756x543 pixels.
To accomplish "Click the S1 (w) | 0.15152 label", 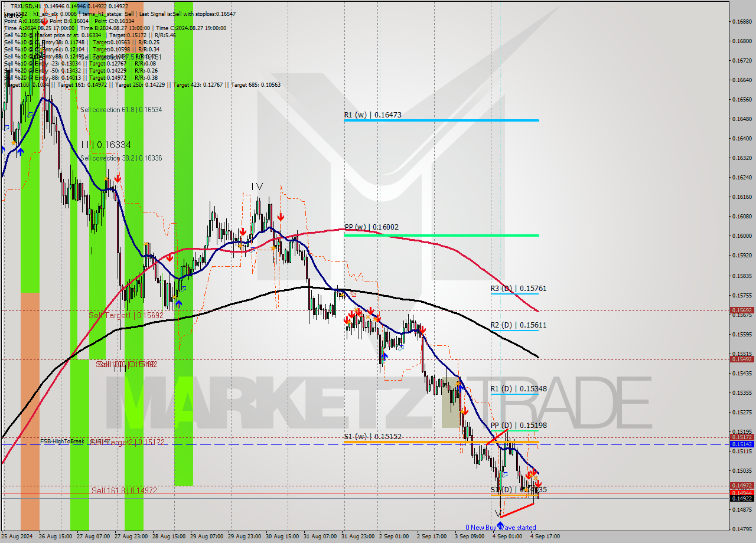I will 373,437.
